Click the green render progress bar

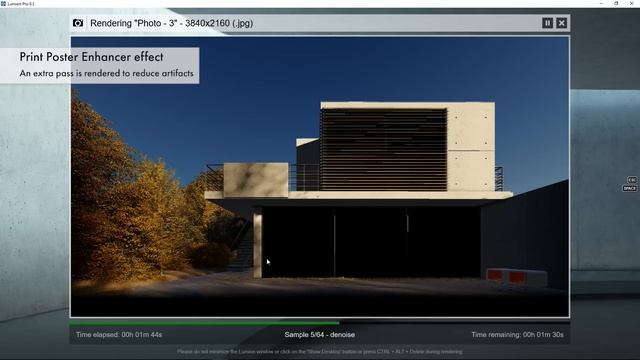pos(204,323)
